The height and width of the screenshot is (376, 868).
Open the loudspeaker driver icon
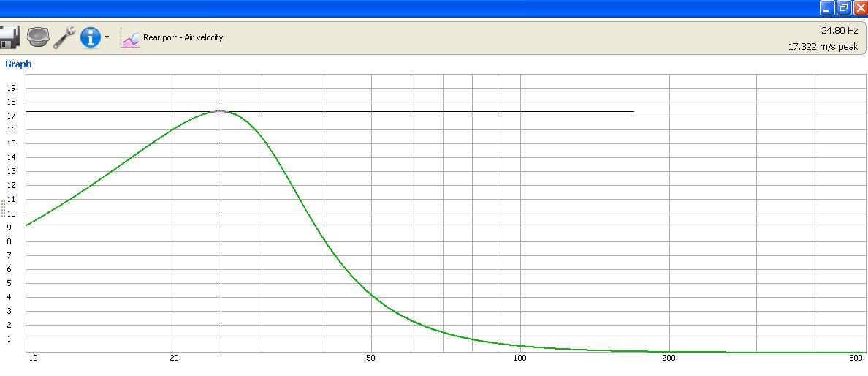[x=38, y=37]
